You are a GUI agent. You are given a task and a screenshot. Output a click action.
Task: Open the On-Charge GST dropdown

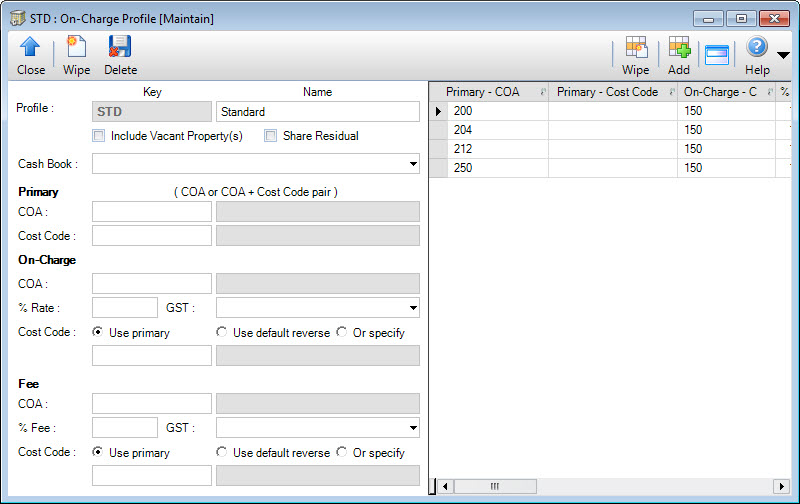coord(413,308)
